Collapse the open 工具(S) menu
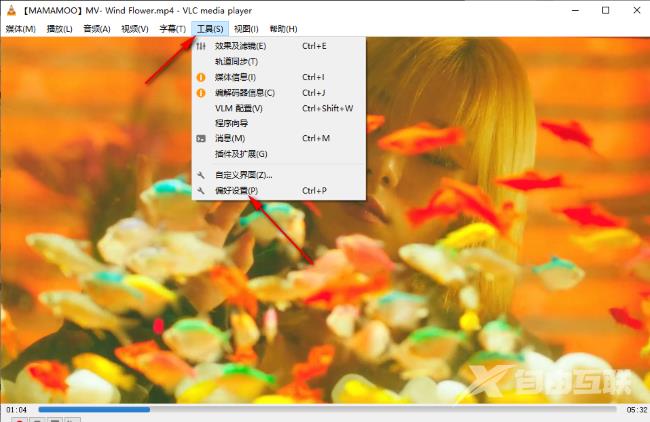650x422 pixels. [x=210, y=29]
